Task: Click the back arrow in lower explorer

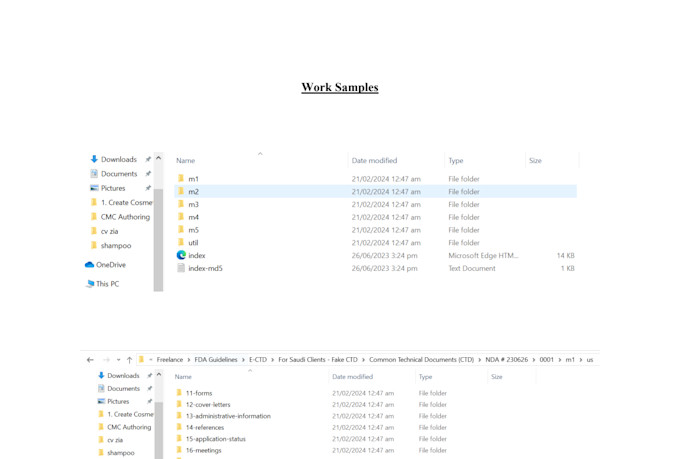Action: coord(90,360)
